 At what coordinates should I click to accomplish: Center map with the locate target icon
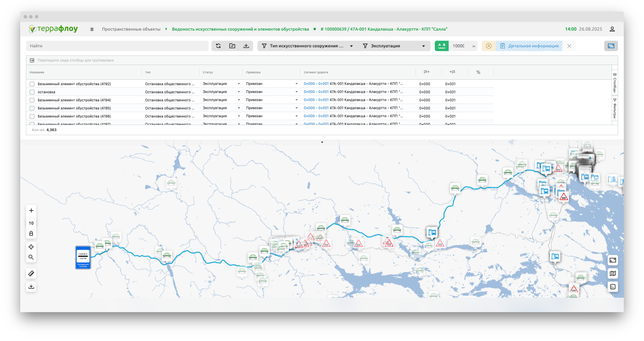coord(31,247)
